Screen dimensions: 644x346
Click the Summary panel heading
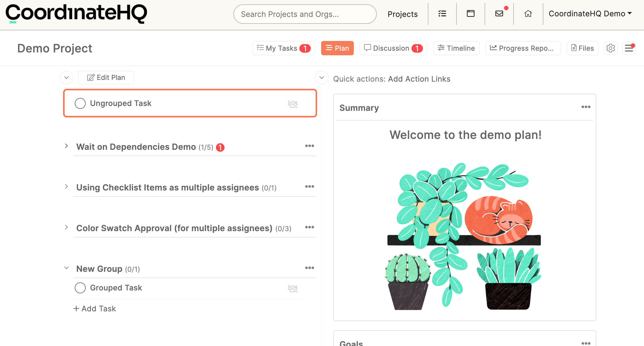(x=359, y=108)
